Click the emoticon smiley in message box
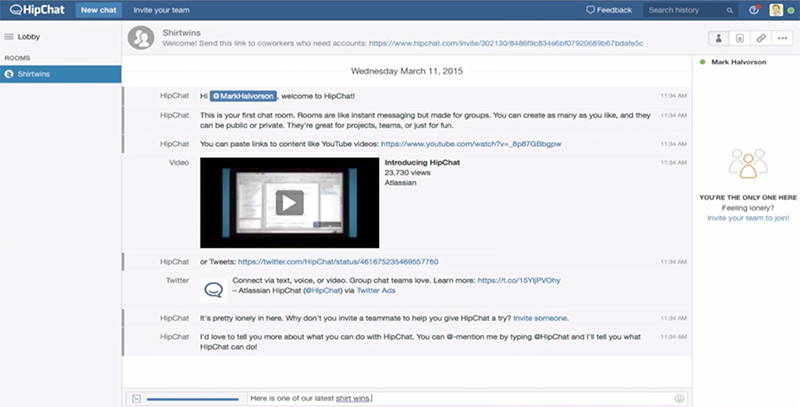 click(679, 398)
